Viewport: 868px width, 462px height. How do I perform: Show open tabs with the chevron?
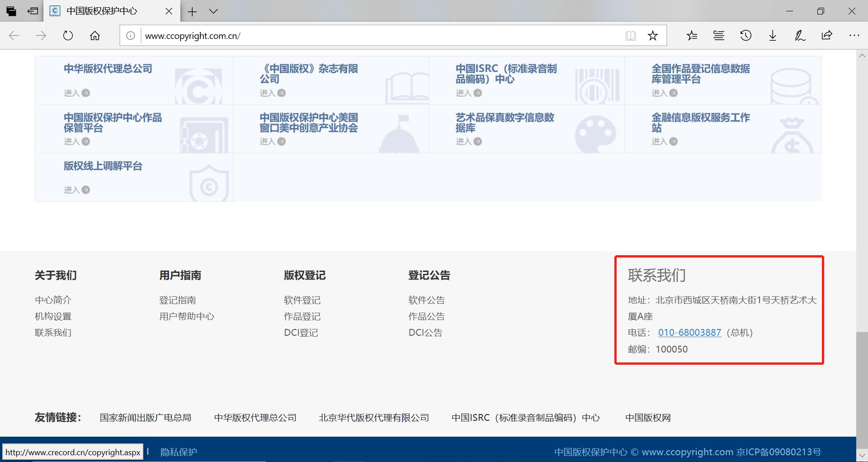pyautogui.click(x=213, y=11)
